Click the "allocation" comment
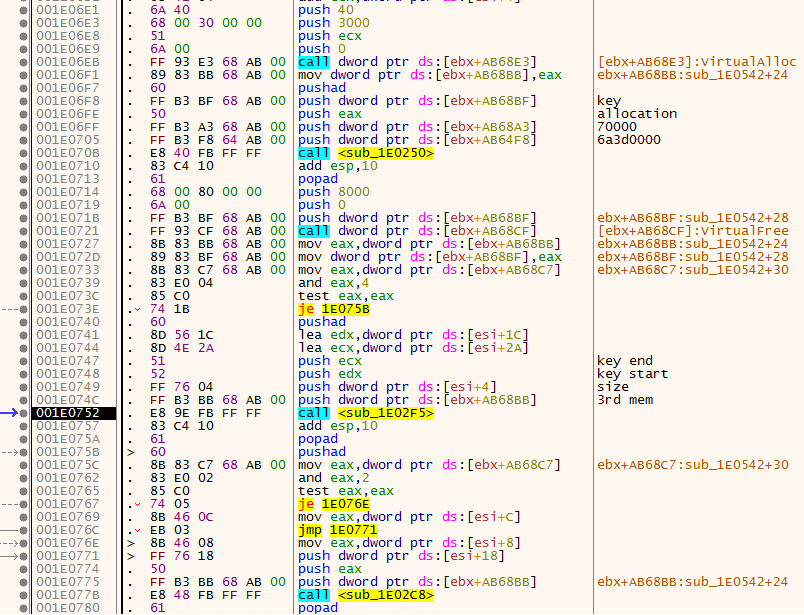 [x=636, y=114]
